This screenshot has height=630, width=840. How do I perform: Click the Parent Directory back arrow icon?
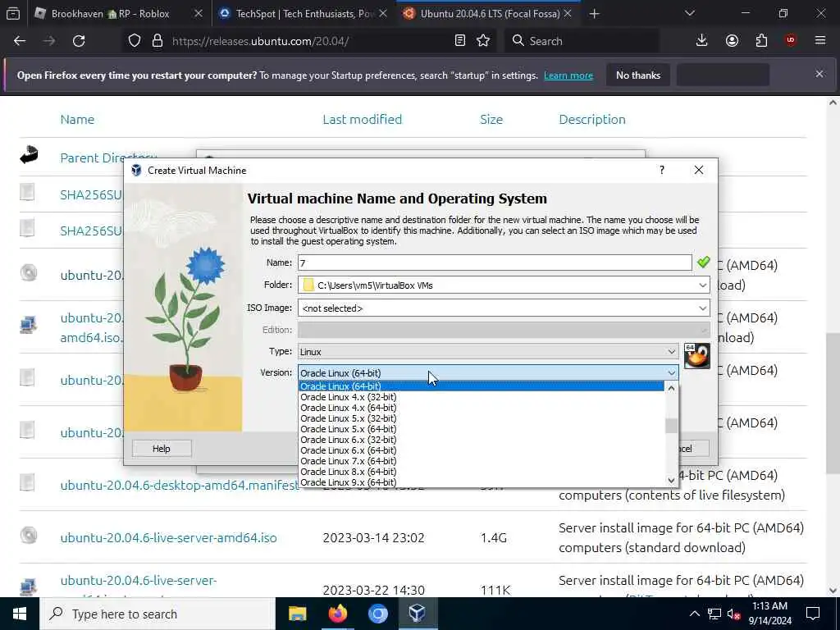[29, 155]
